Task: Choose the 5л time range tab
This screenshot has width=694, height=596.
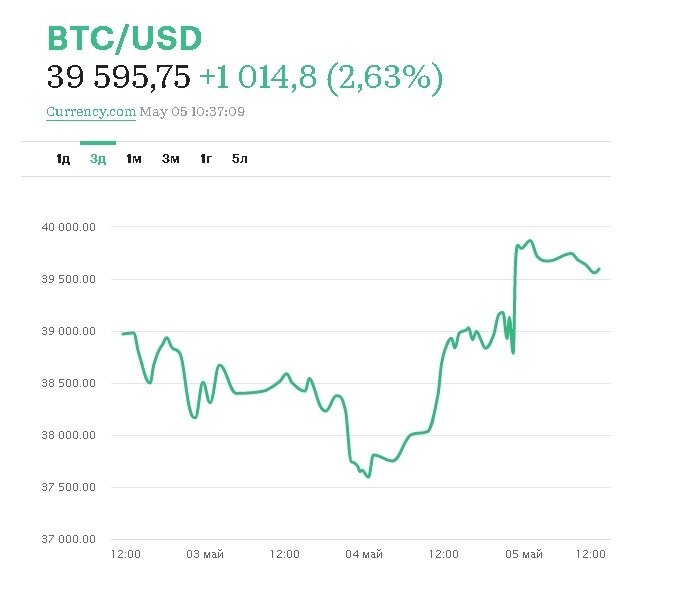Action: click(x=240, y=160)
